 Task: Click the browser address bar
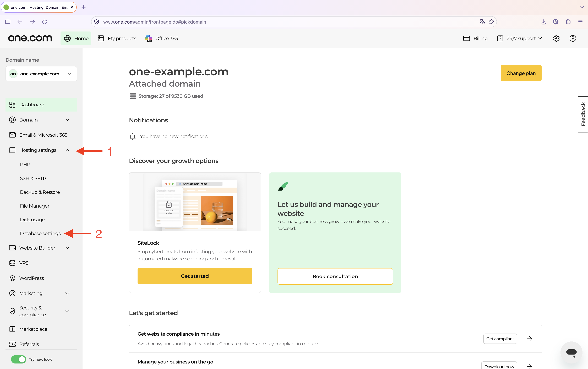[290, 22]
